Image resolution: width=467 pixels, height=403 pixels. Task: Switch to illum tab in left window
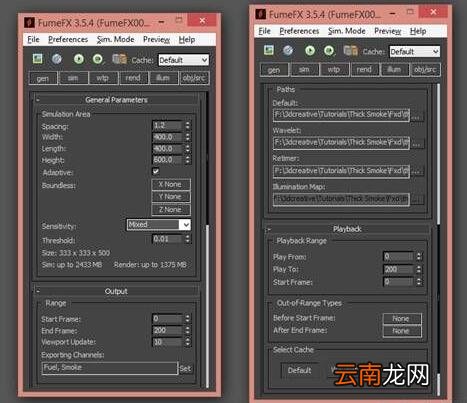click(x=163, y=78)
